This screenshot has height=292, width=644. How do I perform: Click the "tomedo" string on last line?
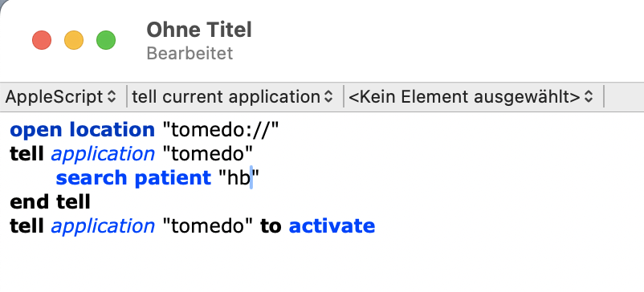point(207,226)
